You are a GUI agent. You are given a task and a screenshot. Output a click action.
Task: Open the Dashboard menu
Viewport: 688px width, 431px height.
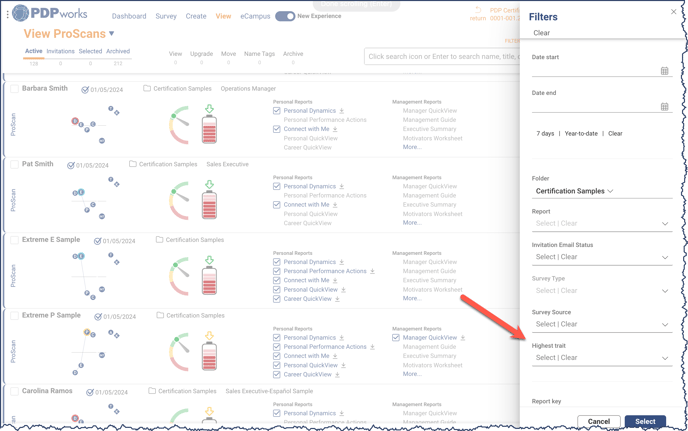(129, 16)
